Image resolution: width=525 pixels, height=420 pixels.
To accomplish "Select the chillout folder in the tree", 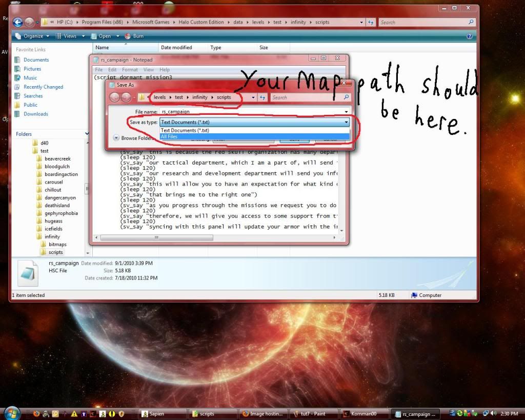I will [x=53, y=190].
